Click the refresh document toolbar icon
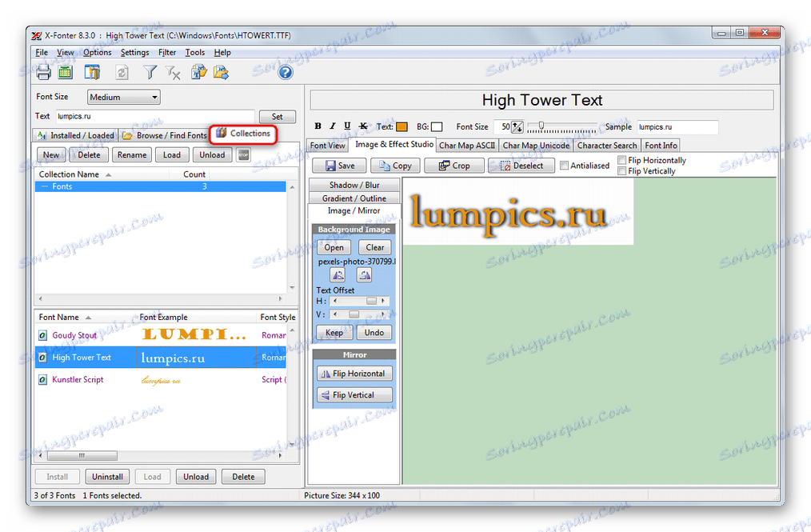 click(x=122, y=72)
